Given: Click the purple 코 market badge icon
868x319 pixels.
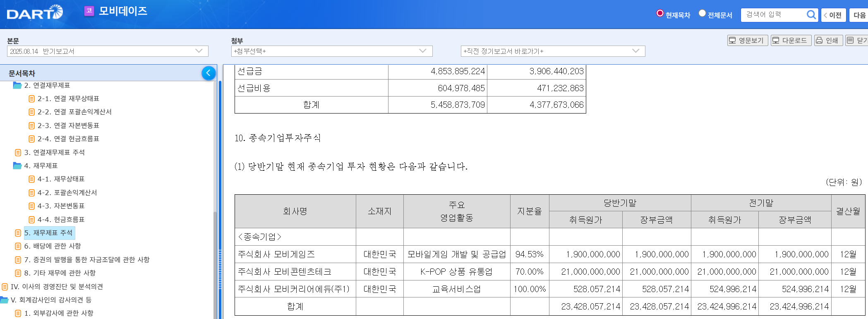Looking at the screenshot, I should [89, 11].
